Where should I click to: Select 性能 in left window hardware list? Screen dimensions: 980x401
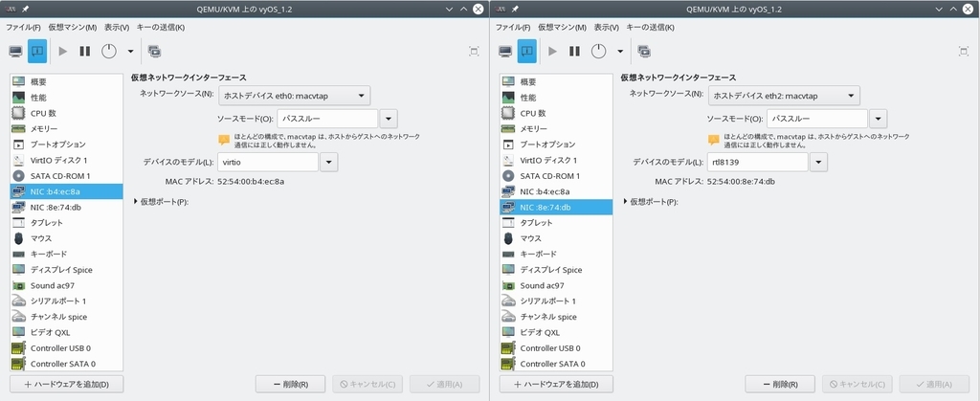[x=66, y=98]
